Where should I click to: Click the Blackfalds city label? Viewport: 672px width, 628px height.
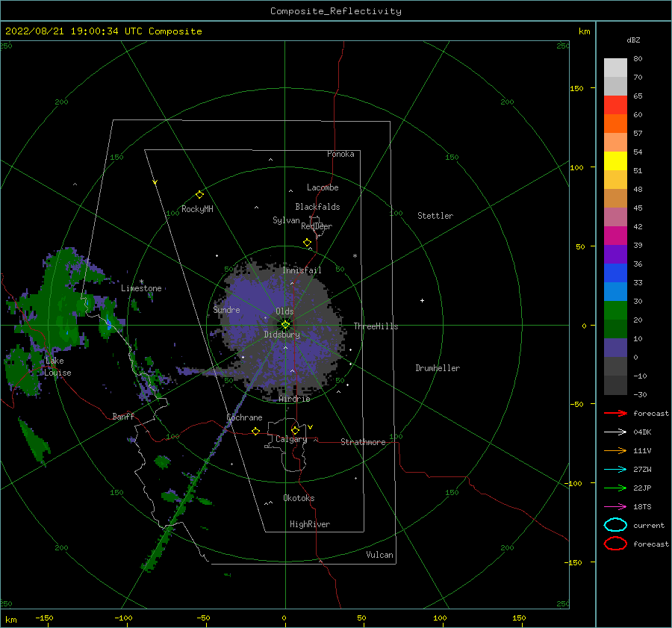317,207
